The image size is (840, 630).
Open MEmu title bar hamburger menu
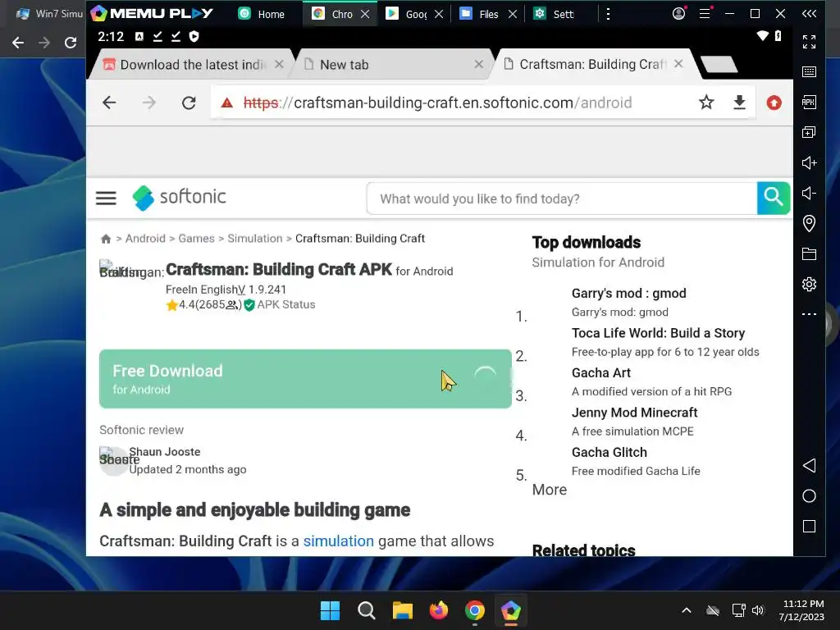[705, 13]
